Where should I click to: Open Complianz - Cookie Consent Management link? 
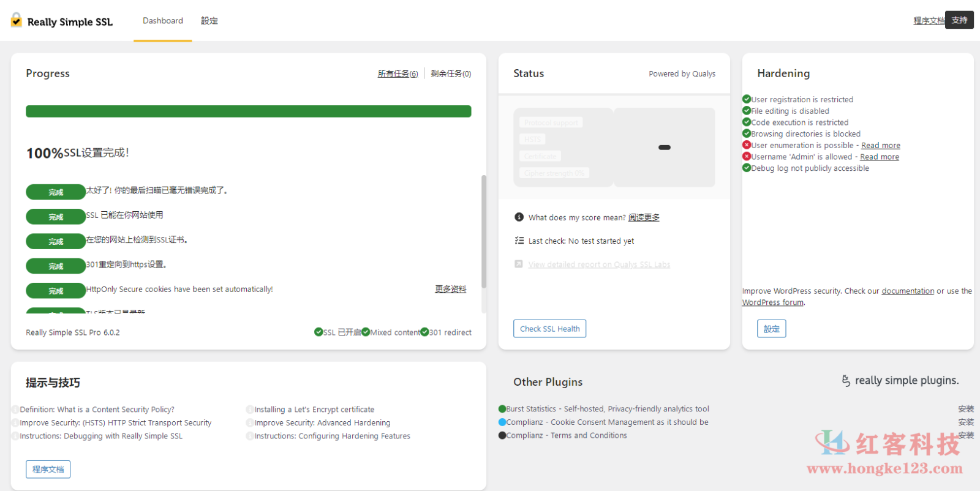tap(607, 422)
